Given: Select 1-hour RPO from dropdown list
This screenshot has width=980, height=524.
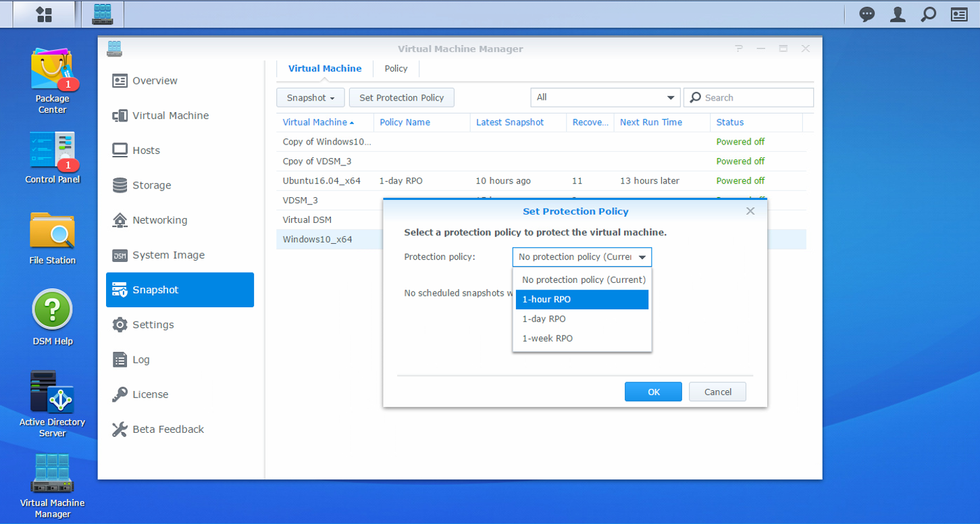Looking at the screenshot, I should point(582,300).
